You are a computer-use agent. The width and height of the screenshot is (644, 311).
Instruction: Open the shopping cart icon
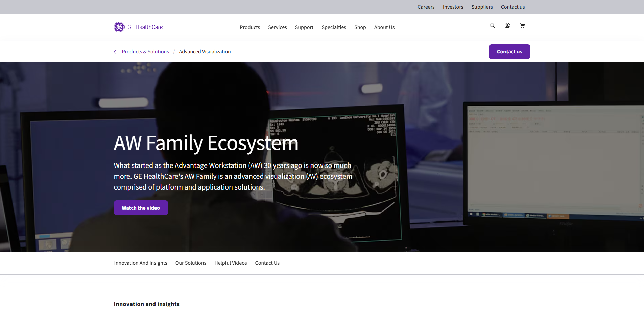pyautogui.click(x=522, y=26)
